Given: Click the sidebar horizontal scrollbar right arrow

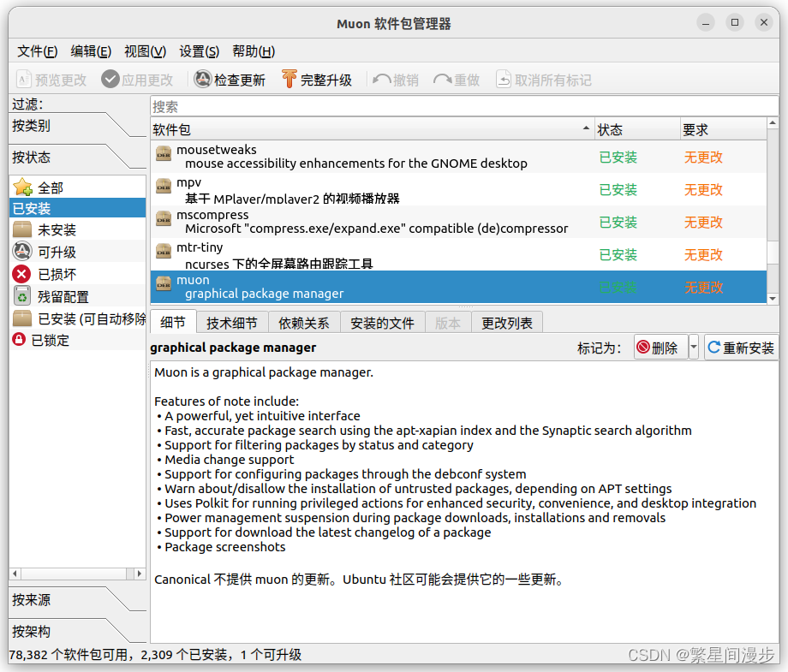Looking at the screenshot, I should [x=140, y=574].
